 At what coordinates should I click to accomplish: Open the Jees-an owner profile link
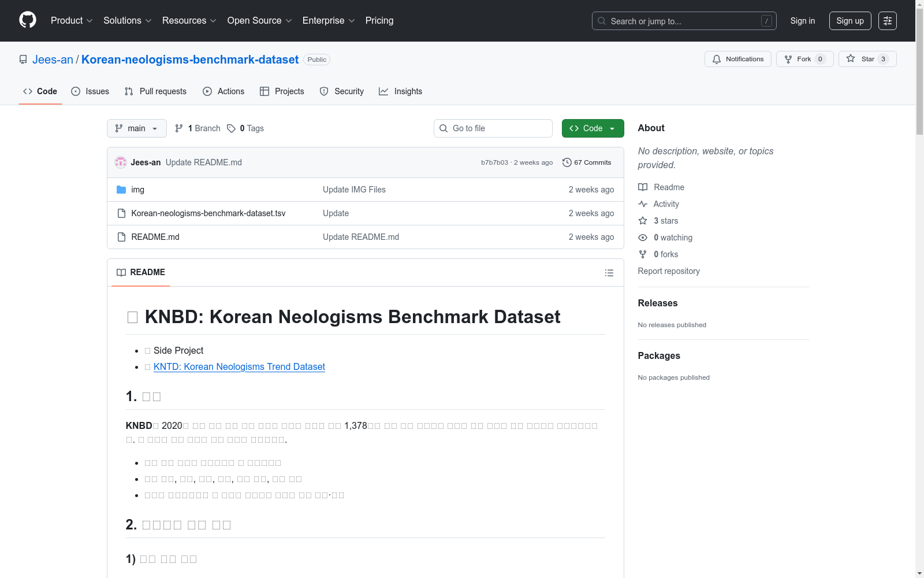point(53,60)
